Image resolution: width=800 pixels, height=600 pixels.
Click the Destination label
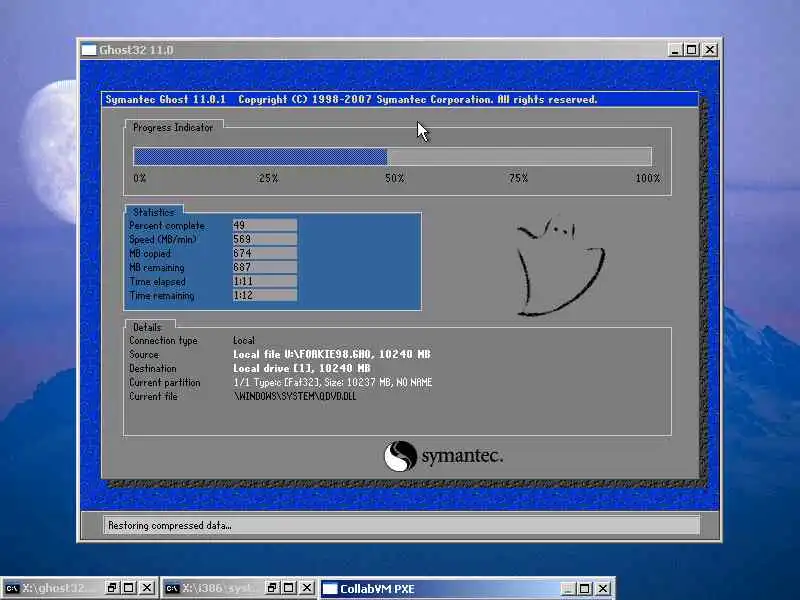point(153,368)
